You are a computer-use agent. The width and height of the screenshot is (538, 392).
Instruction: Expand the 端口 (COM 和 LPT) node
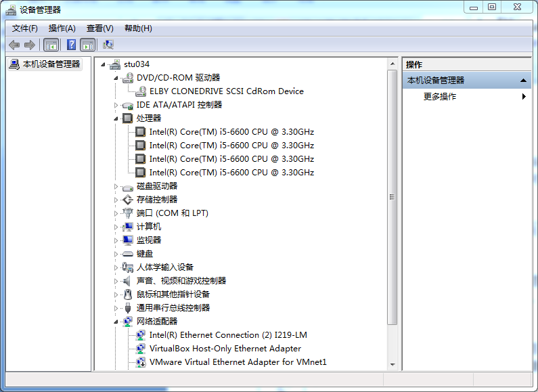[x=116, y=213]
